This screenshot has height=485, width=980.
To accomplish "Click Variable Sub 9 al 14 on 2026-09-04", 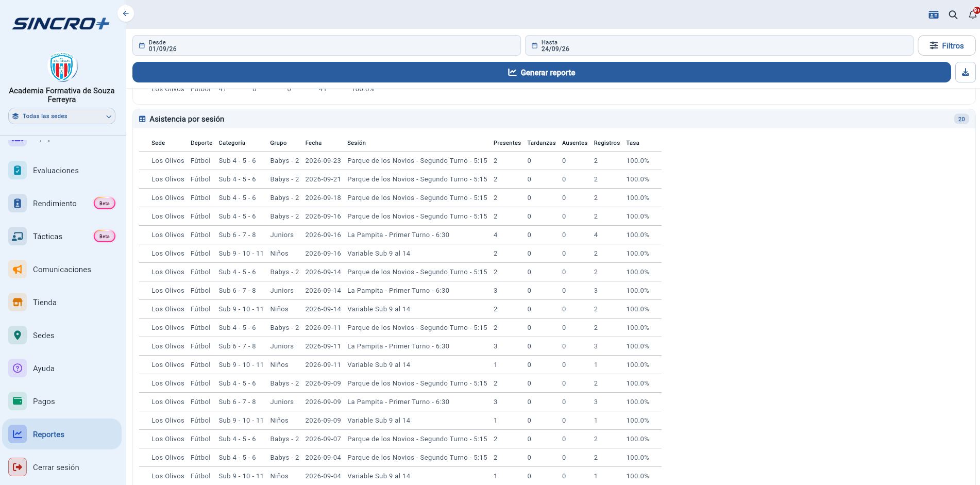I will (379, 476).
